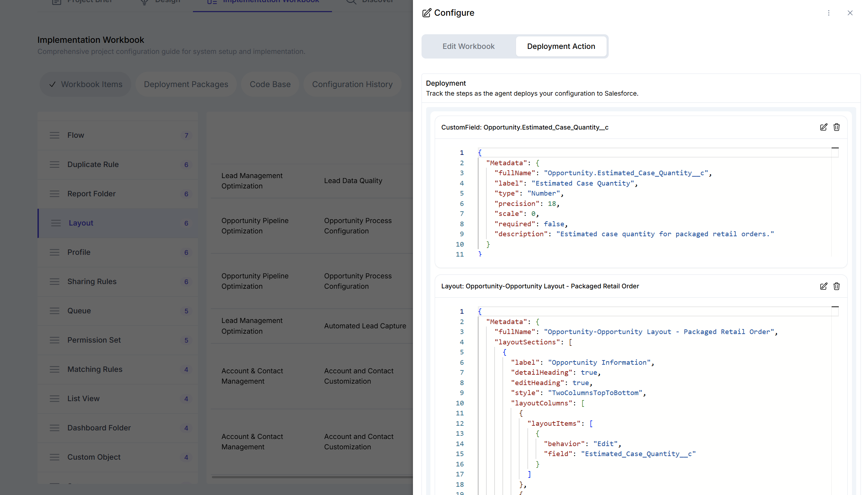Viewport: 868px width, 495px height.
Task: Switch to the Edit Workbook tab
Action: 469,46
